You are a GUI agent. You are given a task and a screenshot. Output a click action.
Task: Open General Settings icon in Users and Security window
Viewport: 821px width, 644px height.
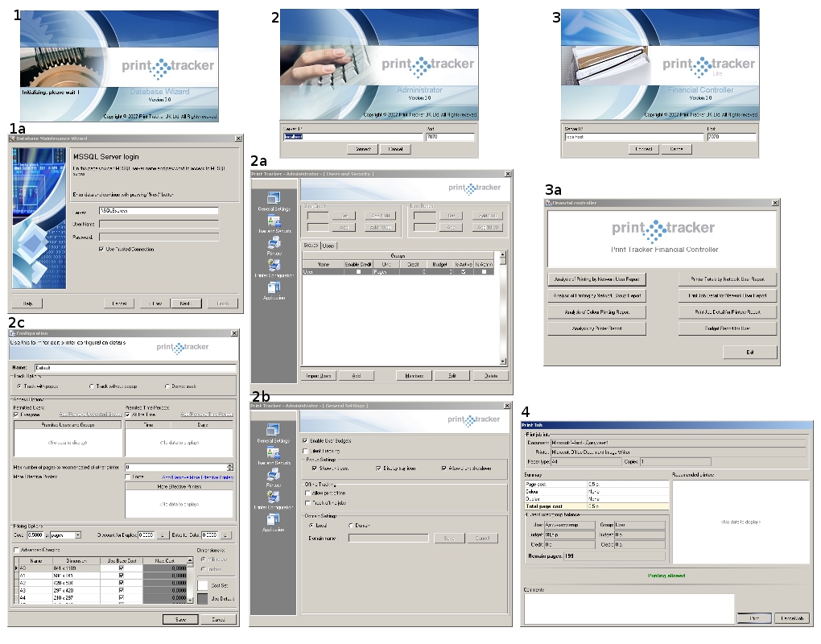[274, 197]
